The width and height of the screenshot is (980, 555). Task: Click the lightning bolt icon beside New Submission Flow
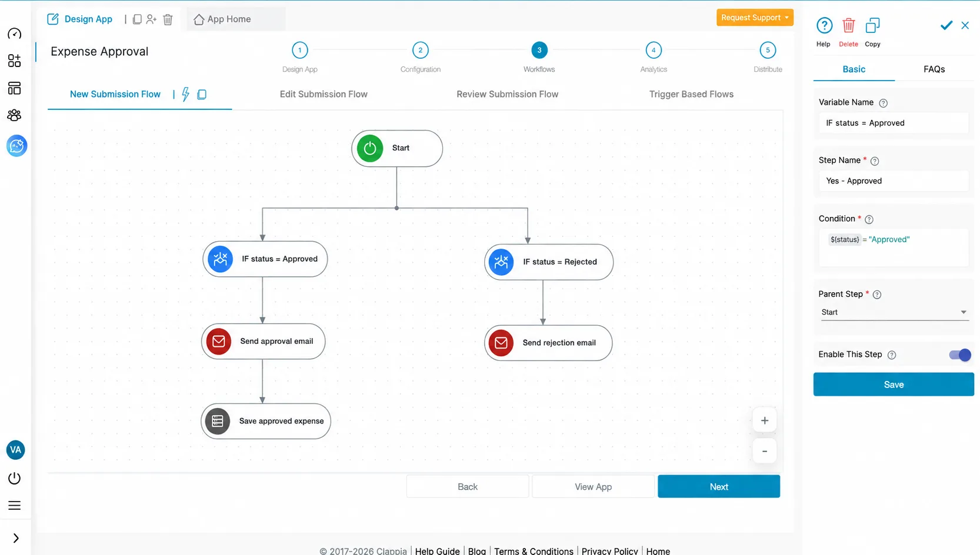click(185, 94)
